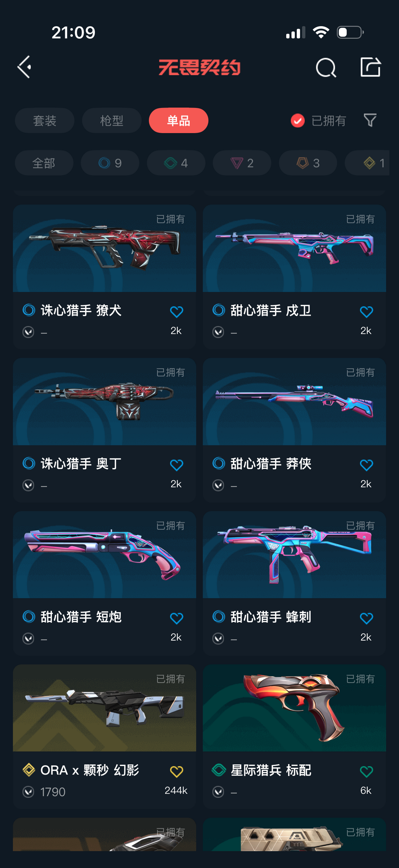Image resolution: width=399 pixels, height=868 pixels.
Task: Select the blue tier 9 filter chip
Action: 110,163
